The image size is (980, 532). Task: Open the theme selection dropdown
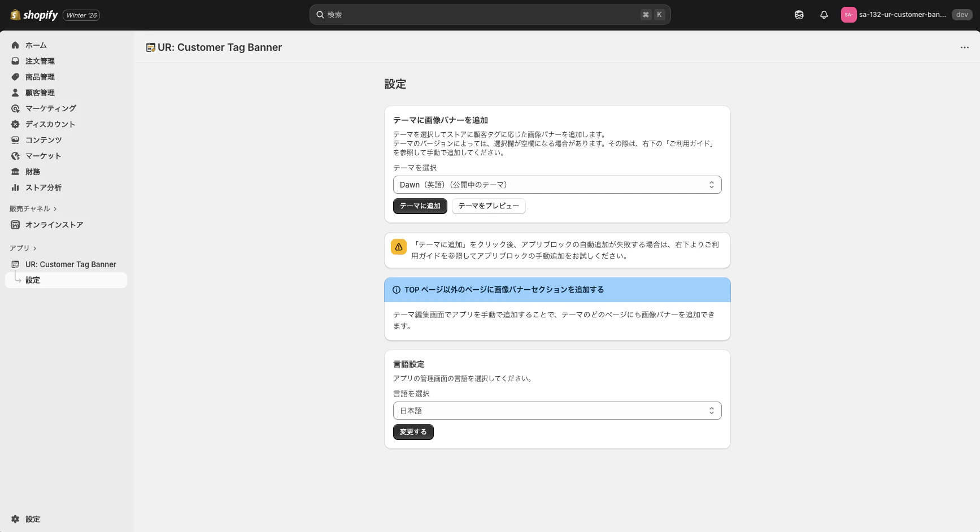pos(557,185)
